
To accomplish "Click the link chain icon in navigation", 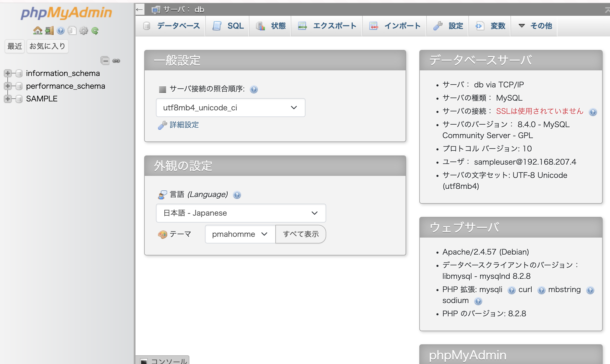I will coord(116,61).
